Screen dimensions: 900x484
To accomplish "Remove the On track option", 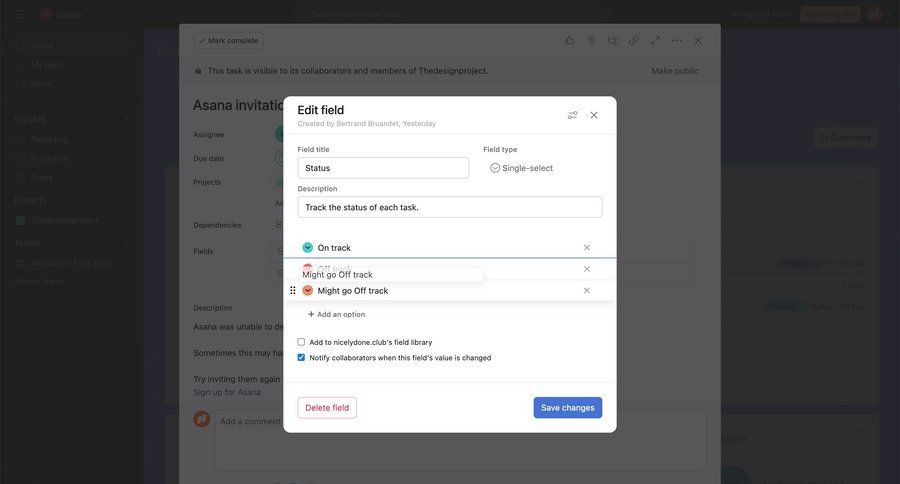I will pos(587,247).
